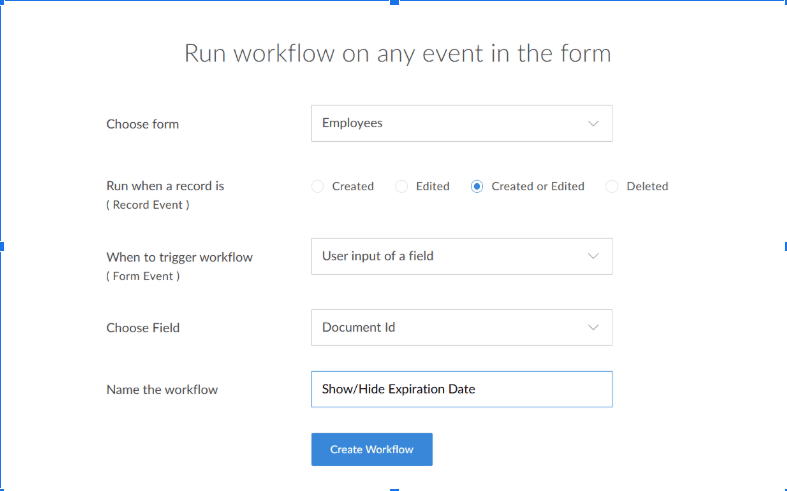The height and width of the screenshot is (491, 787).
Task: Click the workflow name field with Show/Hide Expiration Date
Action: 461,389
